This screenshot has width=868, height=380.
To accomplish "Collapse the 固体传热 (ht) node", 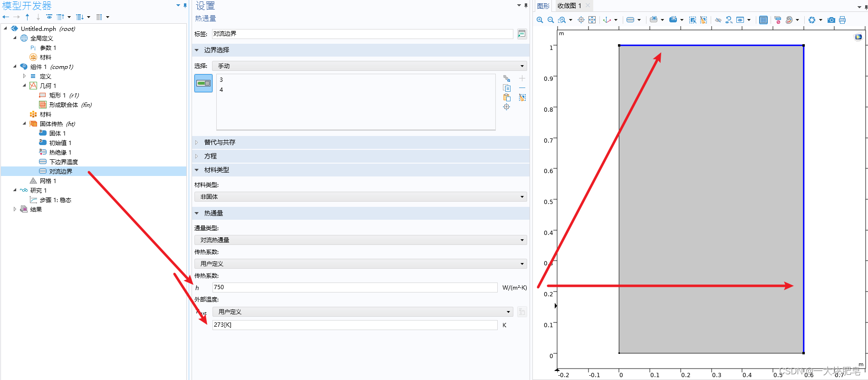I will click(24, 124).
